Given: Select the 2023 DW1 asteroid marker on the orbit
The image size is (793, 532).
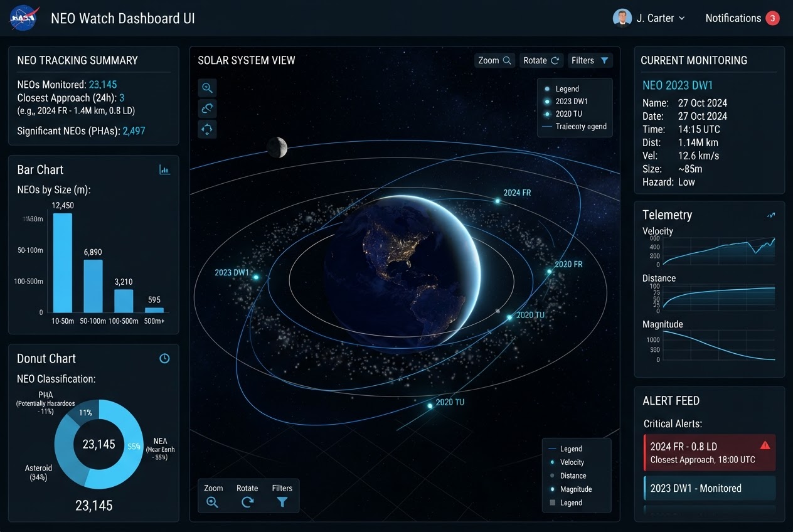Looking at the screenshot, I should click(x=256, y=277).
